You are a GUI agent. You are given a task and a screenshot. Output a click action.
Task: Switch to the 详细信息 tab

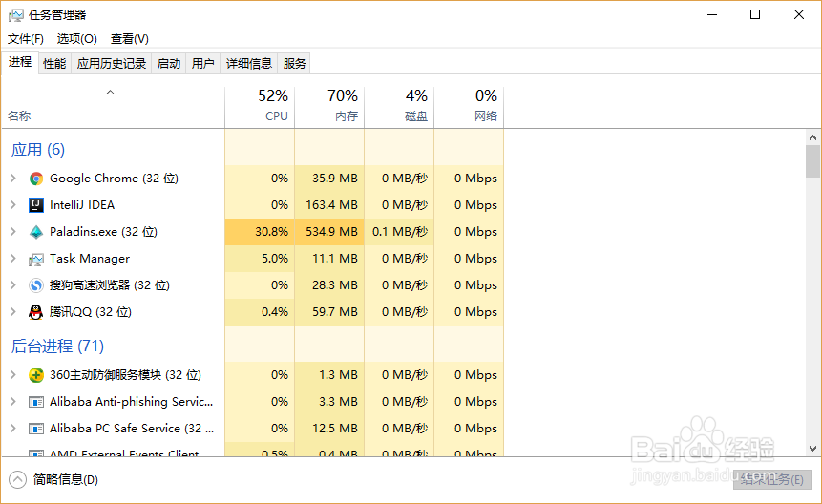pos(249,64)
